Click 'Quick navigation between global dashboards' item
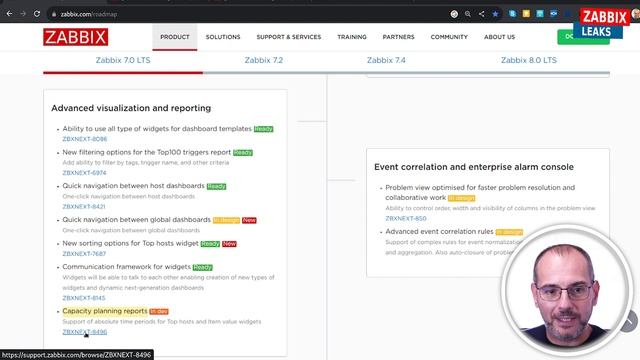 coord(136,220)
